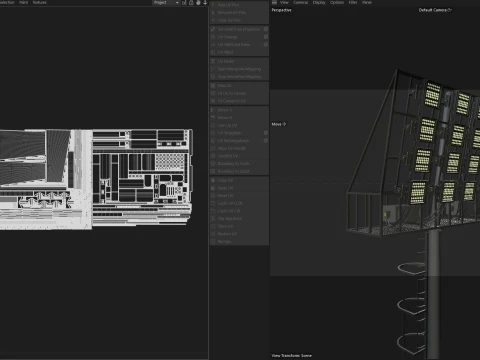The width and height of the screenshot is (480, 360).
Task: Click the Default Camera icon in viewport
Action: coord(449,10)
